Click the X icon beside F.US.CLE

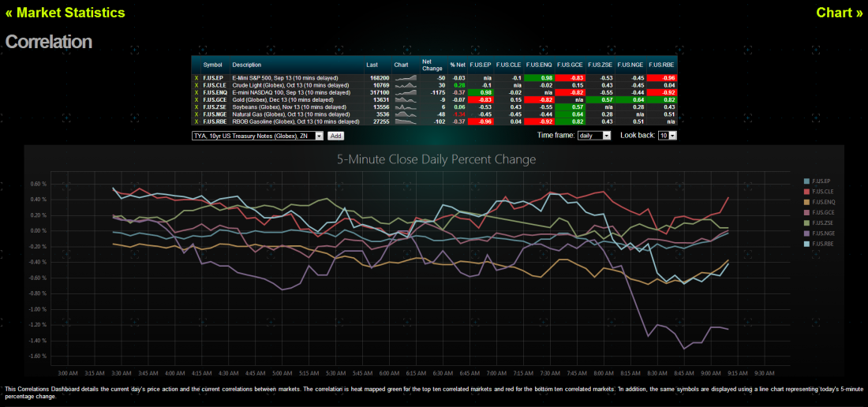coord(196,85)
